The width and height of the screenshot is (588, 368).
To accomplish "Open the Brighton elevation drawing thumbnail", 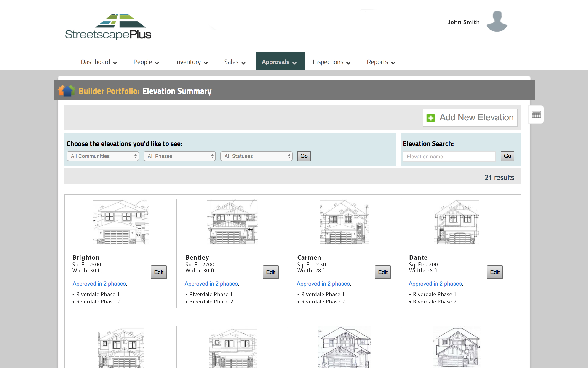I will [x=120, y=222].
